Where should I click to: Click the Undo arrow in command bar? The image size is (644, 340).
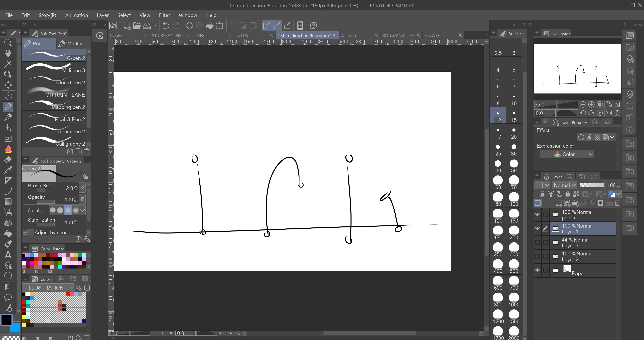(x=166, y=25)
